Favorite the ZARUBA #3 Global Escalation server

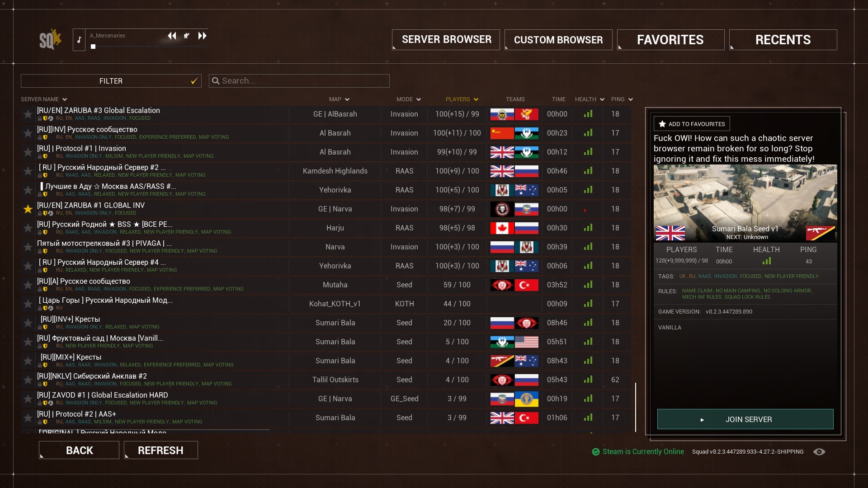(28, 114)
